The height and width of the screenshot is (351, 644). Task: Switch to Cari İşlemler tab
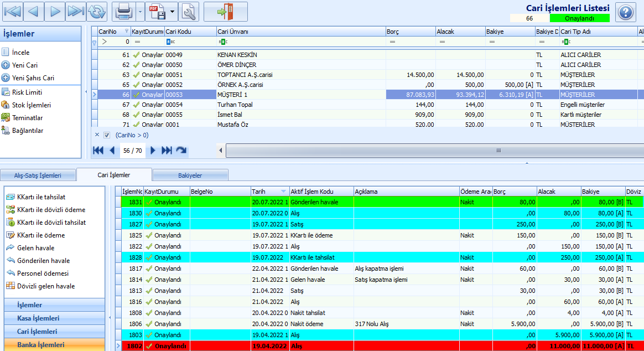pos(114,175)
